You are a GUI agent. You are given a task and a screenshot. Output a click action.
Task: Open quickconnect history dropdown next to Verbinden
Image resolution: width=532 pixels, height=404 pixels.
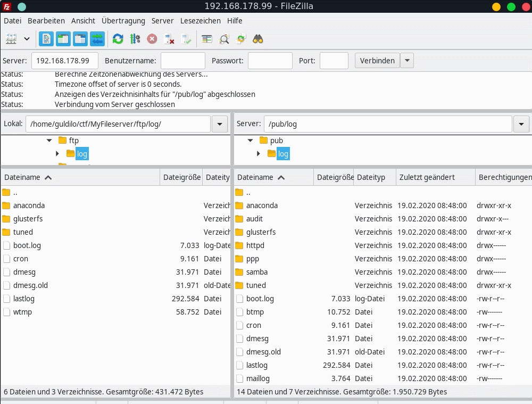[x=407, y=61]
